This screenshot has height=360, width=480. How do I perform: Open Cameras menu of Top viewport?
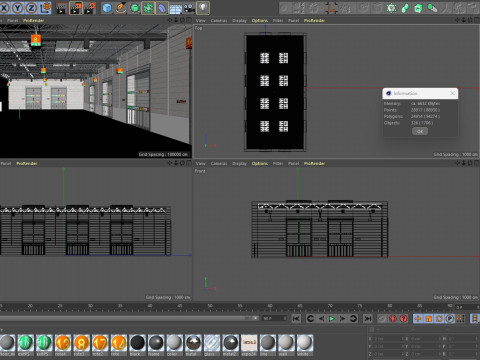(x=219, y=21)
